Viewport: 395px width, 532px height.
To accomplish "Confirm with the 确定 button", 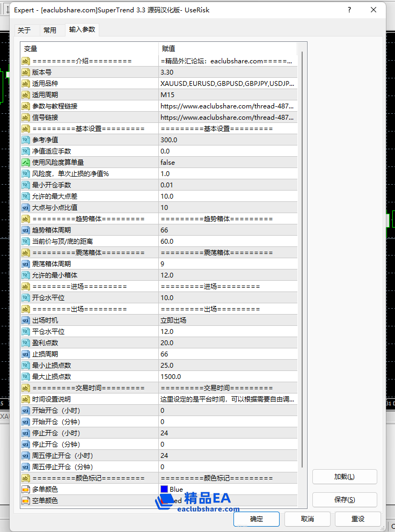I will 257,519.
